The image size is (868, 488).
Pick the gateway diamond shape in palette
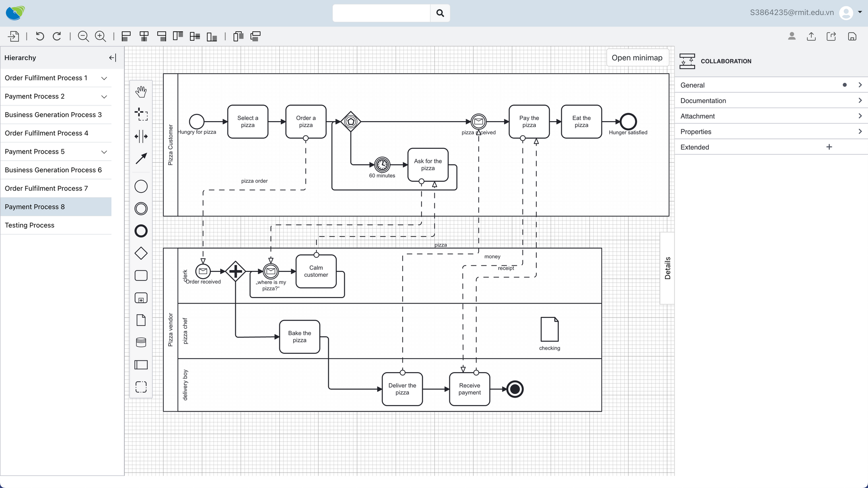click(141, 253)
